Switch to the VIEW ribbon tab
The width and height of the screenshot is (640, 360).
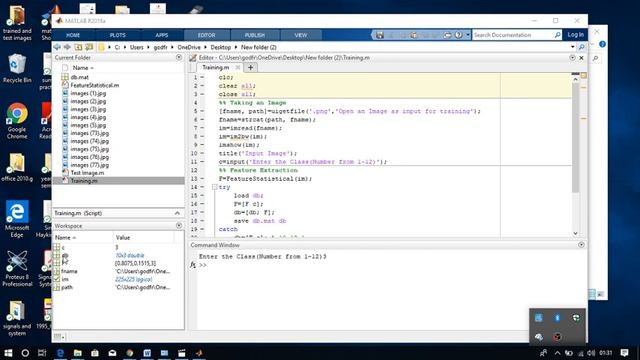301,36
